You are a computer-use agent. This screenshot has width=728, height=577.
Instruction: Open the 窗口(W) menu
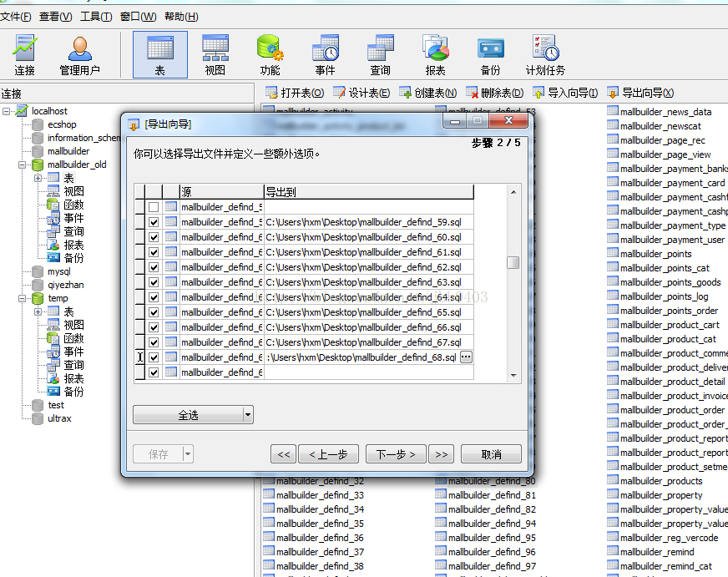(x=139, y=17)
